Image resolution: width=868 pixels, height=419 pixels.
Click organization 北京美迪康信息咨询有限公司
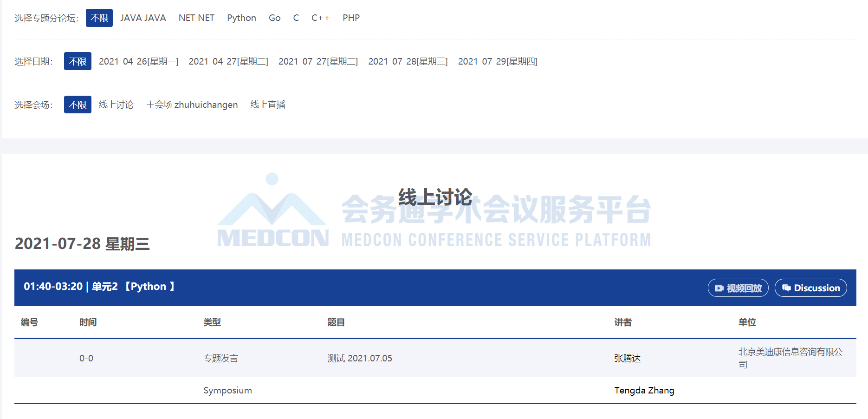790,358
